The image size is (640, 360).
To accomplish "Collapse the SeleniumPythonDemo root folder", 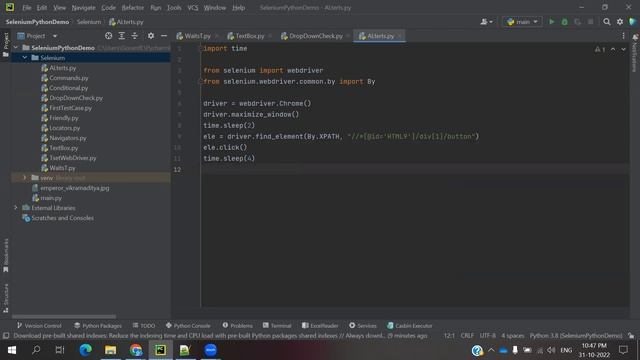I will coord(16,48).
